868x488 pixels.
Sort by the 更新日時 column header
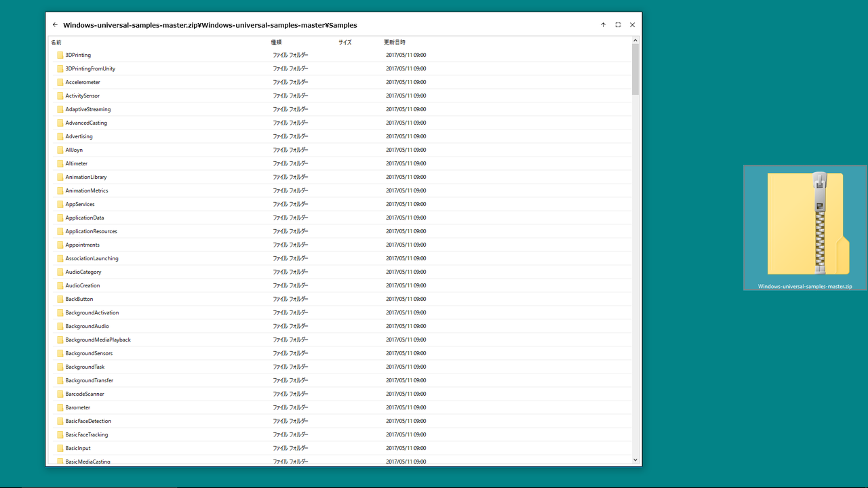tap(395, 42)
